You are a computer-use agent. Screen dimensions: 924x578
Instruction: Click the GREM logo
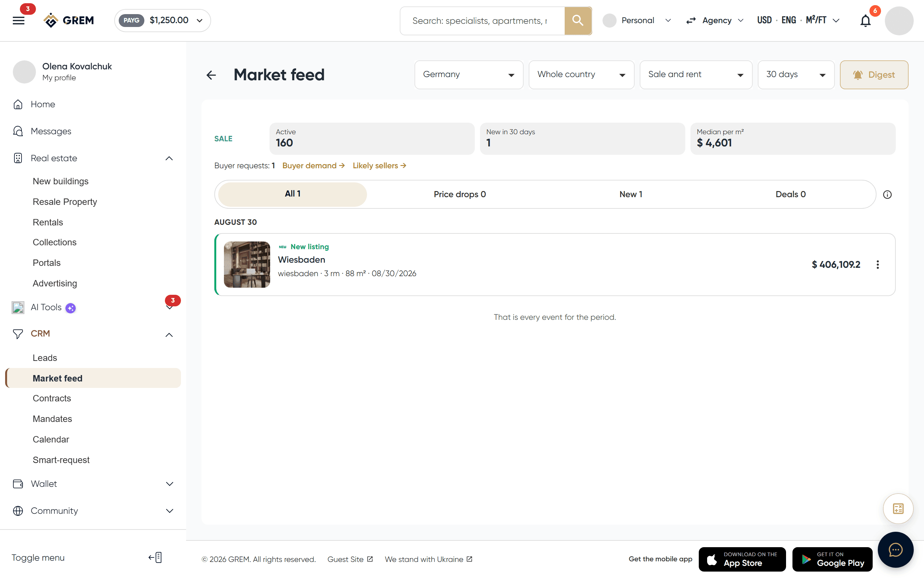click(x=69, y=20)
